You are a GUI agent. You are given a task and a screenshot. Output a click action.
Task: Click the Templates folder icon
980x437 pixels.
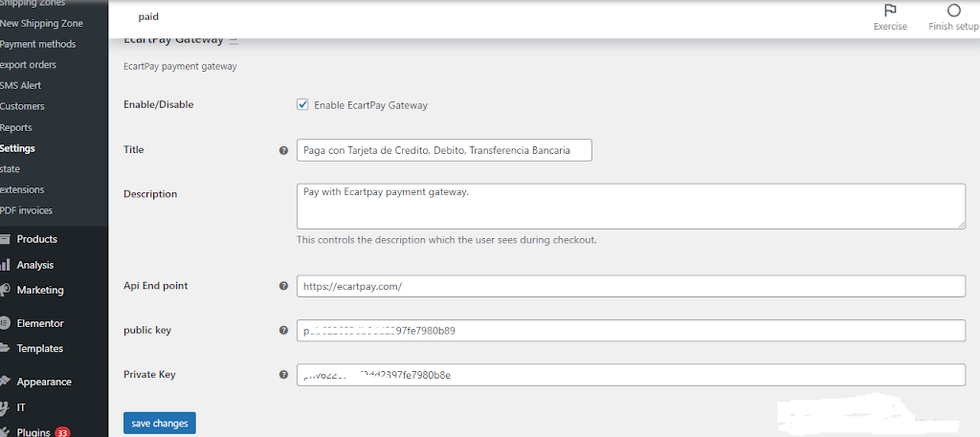click(x=5, y=348)
